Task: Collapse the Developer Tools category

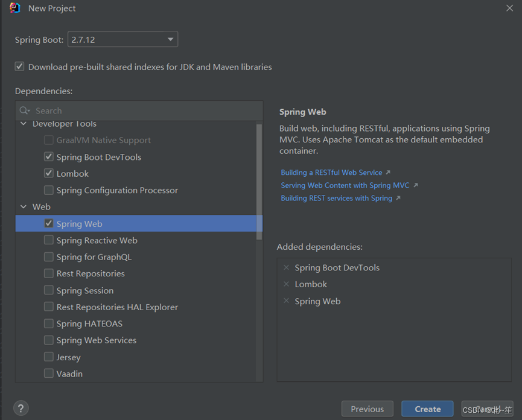Action: point(24,124)
